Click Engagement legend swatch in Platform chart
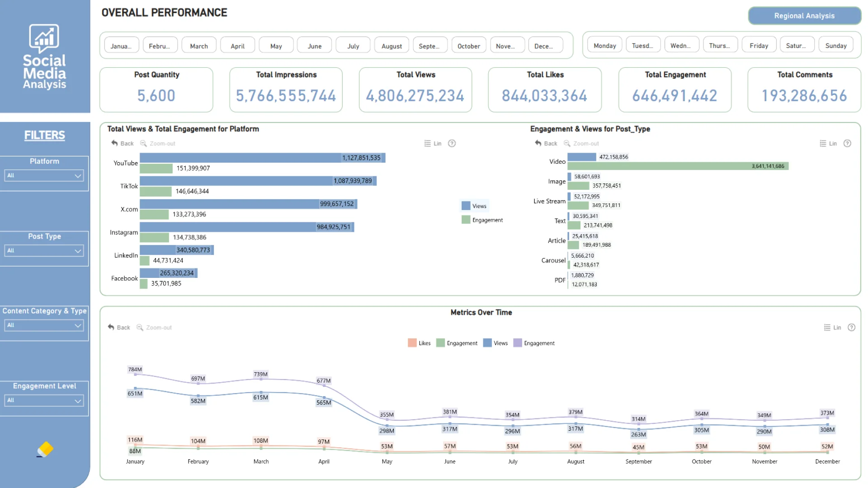The image size is (868, 488). click(466, 220)
